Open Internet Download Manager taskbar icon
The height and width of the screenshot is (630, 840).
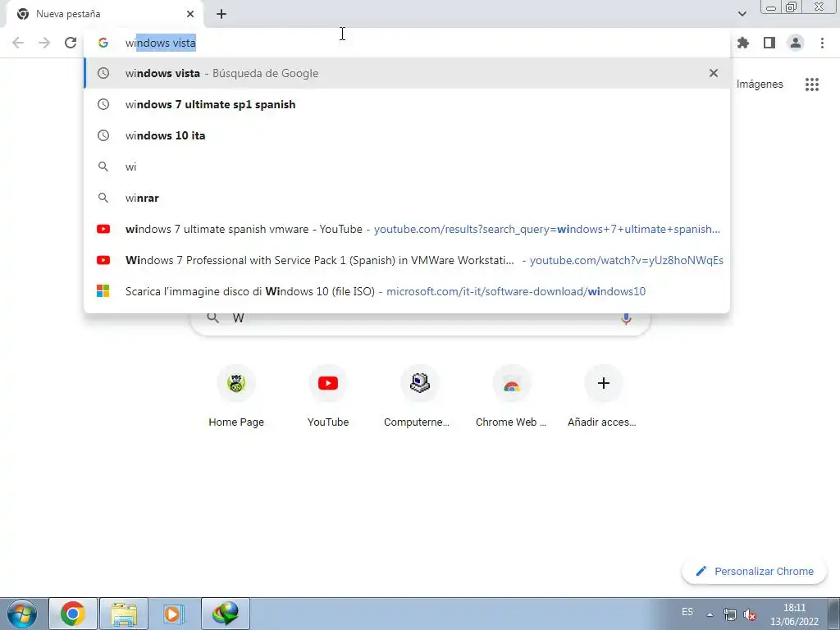225,614
